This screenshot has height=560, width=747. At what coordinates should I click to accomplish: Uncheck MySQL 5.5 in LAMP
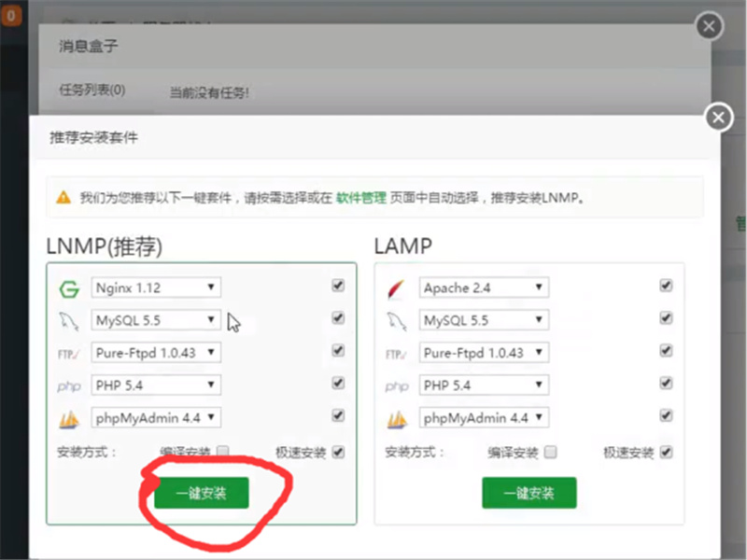pos(666,318)
